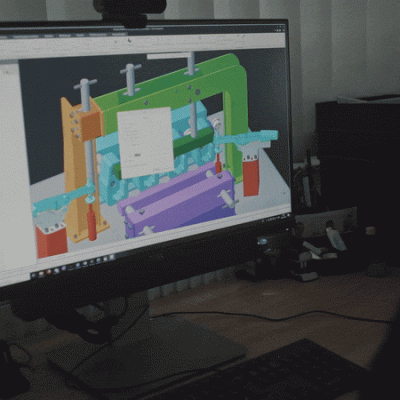Select the dark green bar right of dialog
The width and height of the screenshot is (400, 400).
click(192, 143)
